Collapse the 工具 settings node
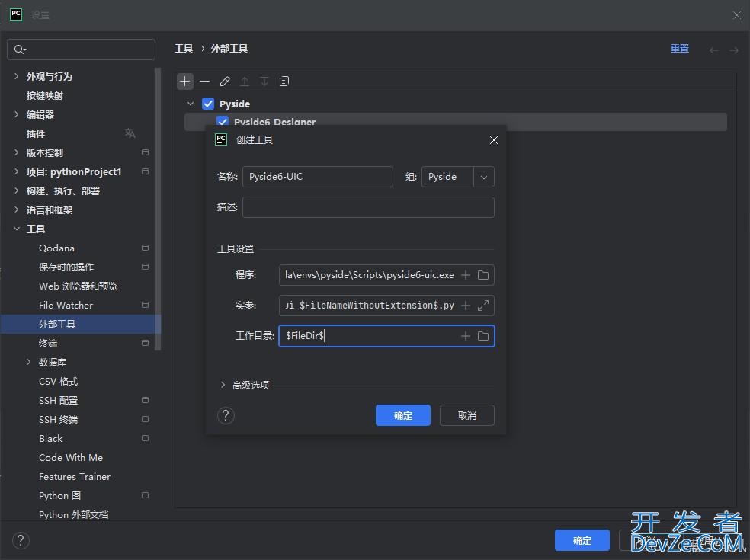The width and height of the screenshot is (750, 560). tap(16, 229)
